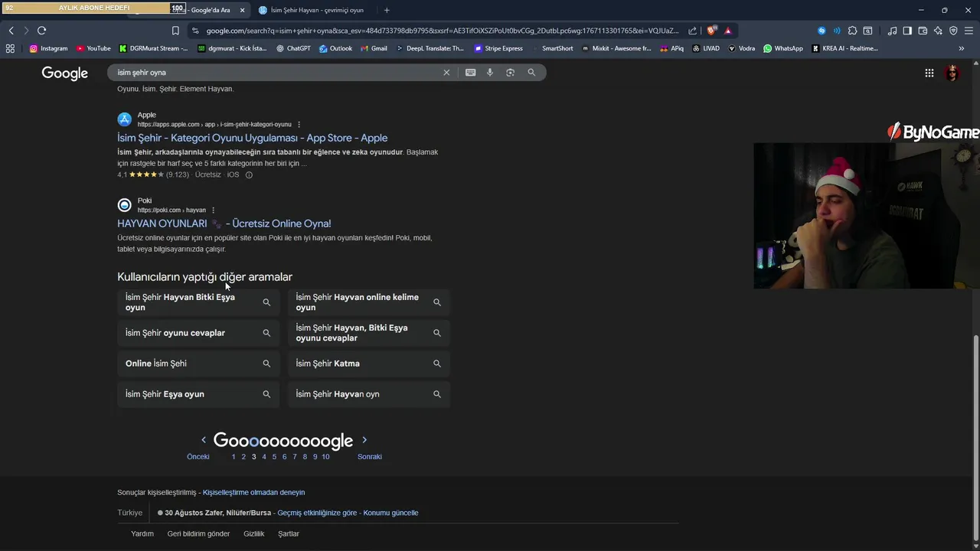Search Online İsim Şehi suggestion
The image size is (980, 551).
[x=198, y=364]
